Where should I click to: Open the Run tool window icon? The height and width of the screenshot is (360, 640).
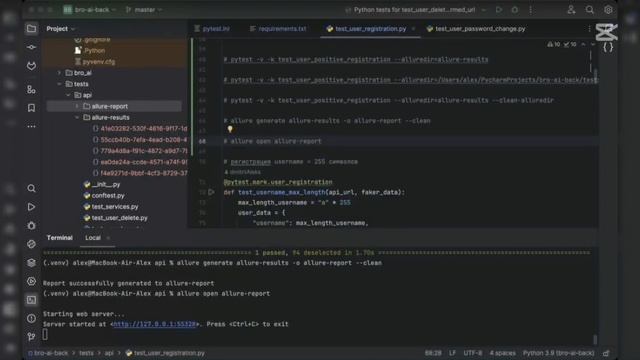(31, 207)
